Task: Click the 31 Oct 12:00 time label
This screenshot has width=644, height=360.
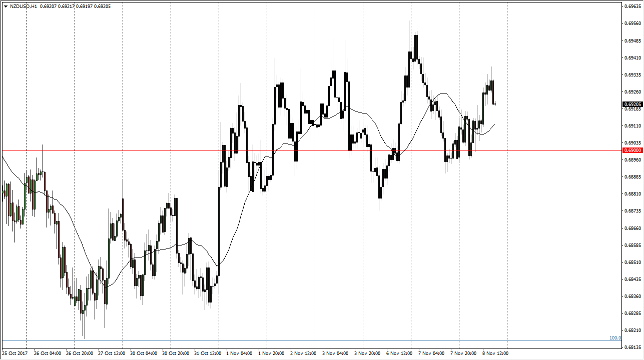Action: pyautogui.click(x=207, y=353)
